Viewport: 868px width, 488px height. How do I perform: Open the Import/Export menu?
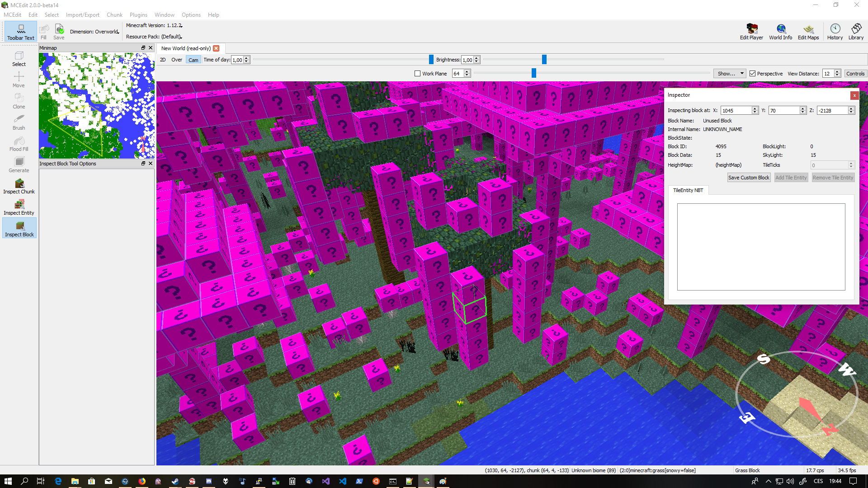tap(82, 15)
